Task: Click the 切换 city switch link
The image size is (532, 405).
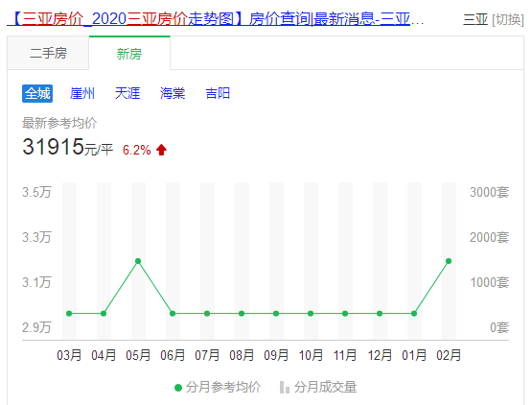Action: point(508,20)
